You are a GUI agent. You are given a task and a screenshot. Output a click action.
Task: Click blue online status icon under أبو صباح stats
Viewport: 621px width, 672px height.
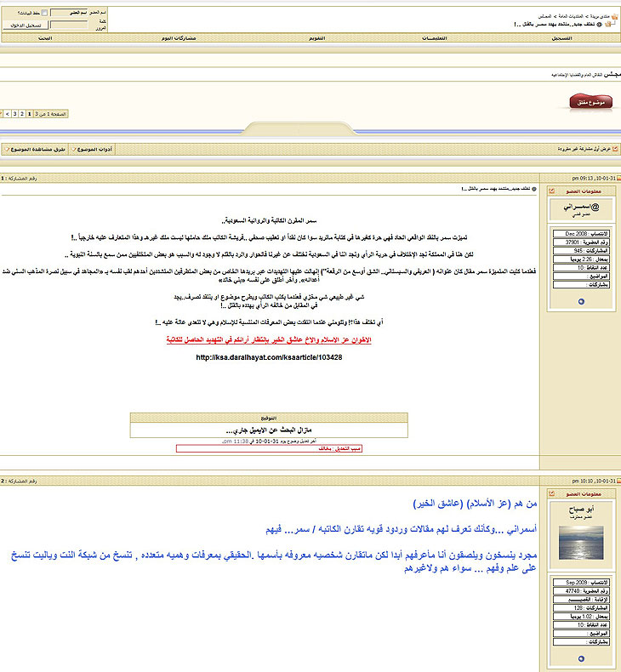(x=581, y=658)
